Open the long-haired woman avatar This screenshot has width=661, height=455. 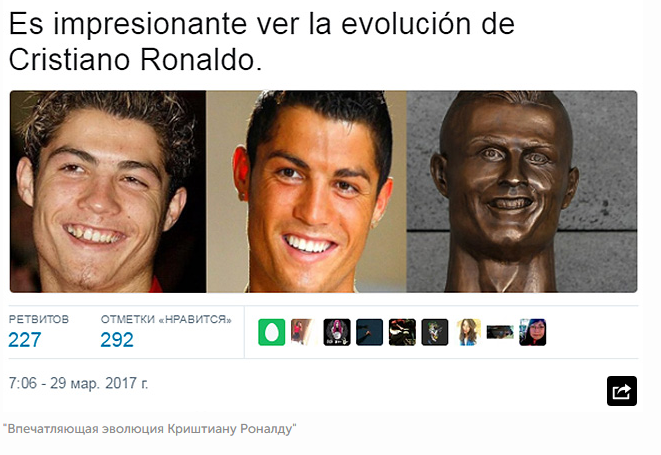(468, 332)
